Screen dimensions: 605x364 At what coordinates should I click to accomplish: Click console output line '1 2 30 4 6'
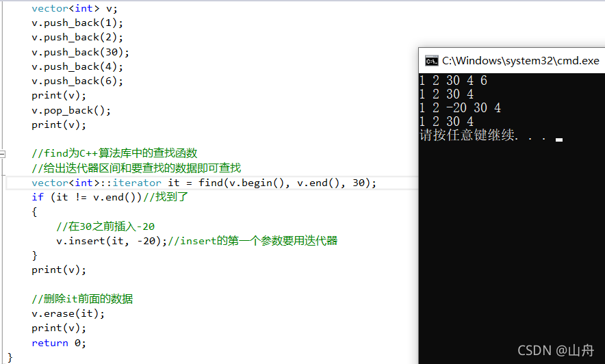point(453,81)
